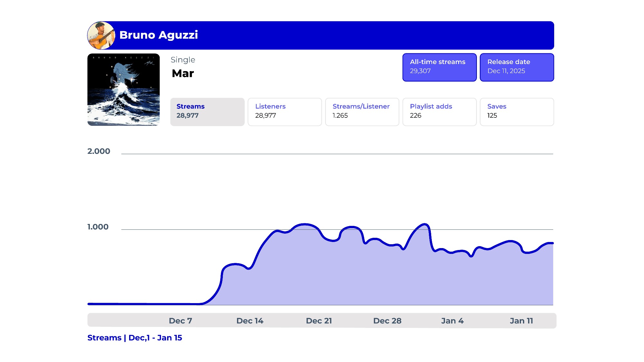Image resolution: width=644 pixels, height=362 pixels.
Task: Click the Mar single title
Action: (x=183, y=73)
